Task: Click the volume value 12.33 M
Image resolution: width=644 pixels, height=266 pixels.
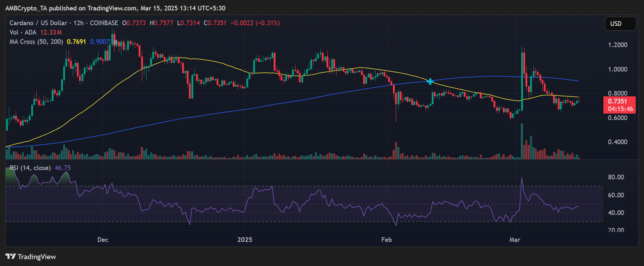Action: 51,32
